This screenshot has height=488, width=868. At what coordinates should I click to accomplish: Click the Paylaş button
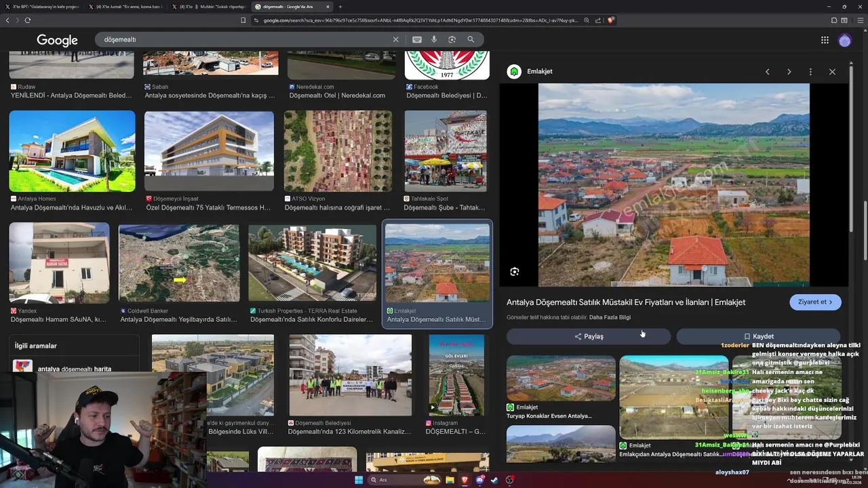tap(589, 336)
